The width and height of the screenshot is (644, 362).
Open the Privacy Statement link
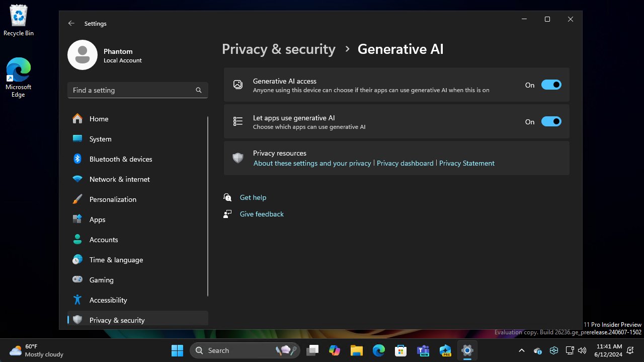[466, 163]
